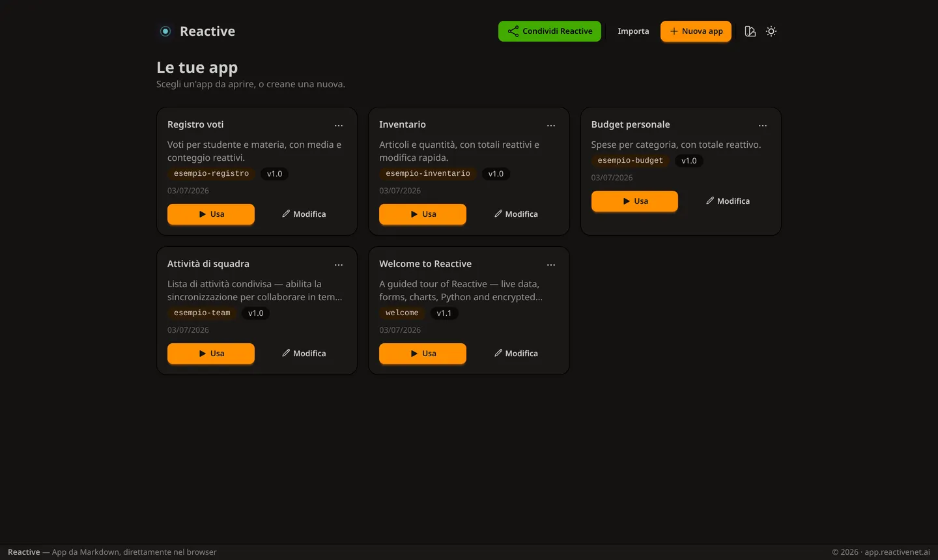Open Attività di squadra card options menu
Viewport: 938px width, 560px height.
339,264
